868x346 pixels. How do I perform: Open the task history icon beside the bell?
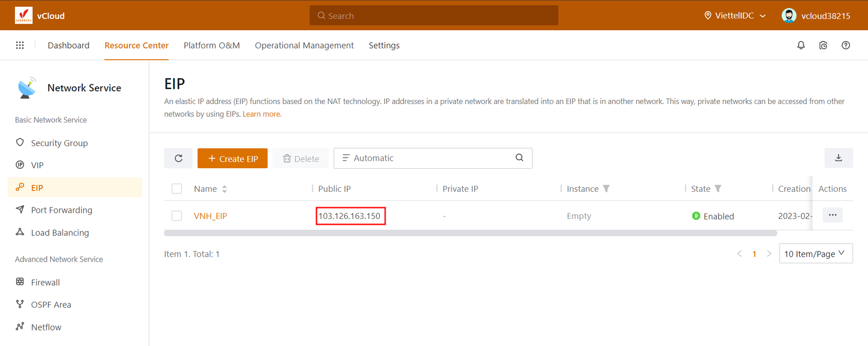(x=823, y=45)
